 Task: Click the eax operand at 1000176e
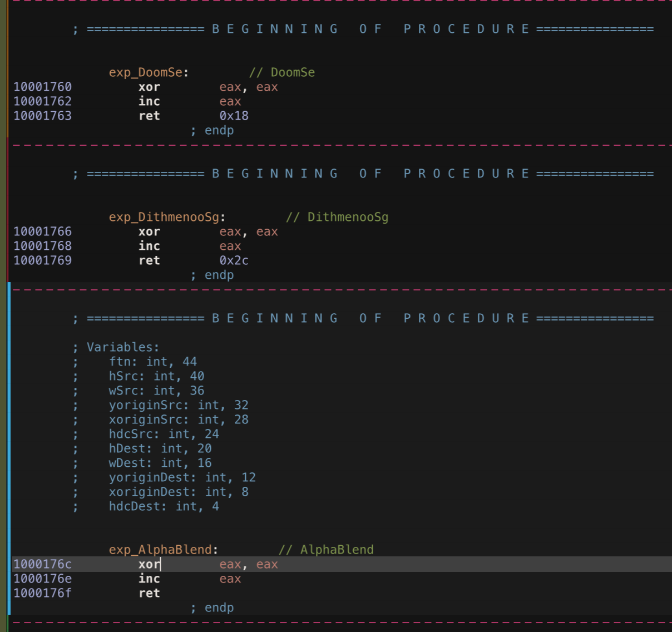(230, 579)
